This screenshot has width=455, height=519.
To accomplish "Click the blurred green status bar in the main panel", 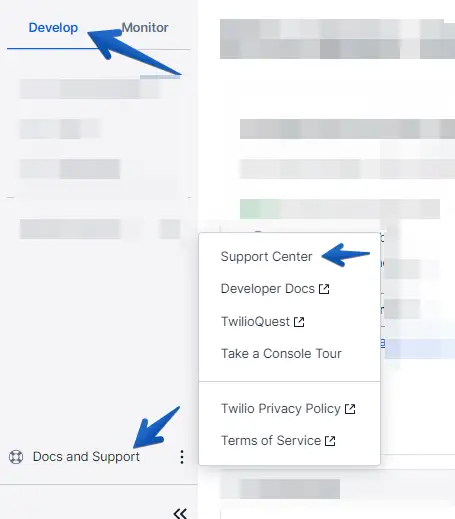I will (x=340, y=209).
